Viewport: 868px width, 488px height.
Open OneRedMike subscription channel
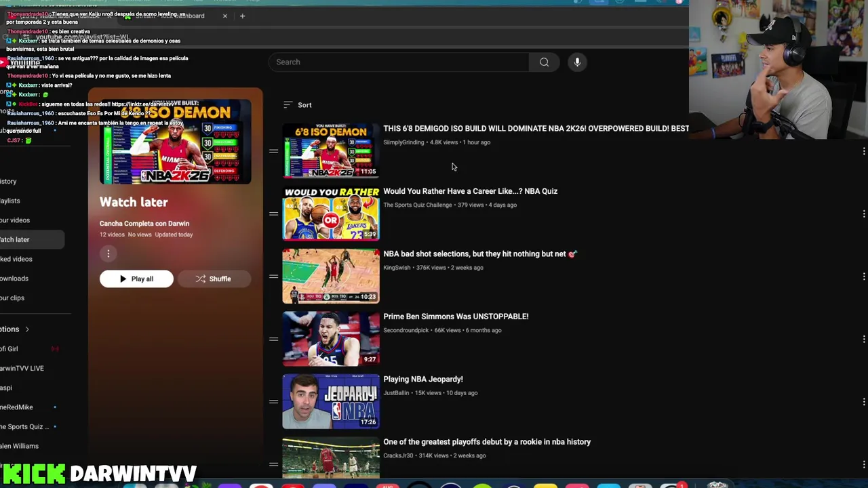16,407
